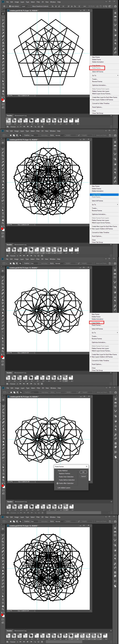Select the Type tool in the Auto-Select window
Image resolution: width=119 pixels, height=644 pixels.
[x=3, y=84]
